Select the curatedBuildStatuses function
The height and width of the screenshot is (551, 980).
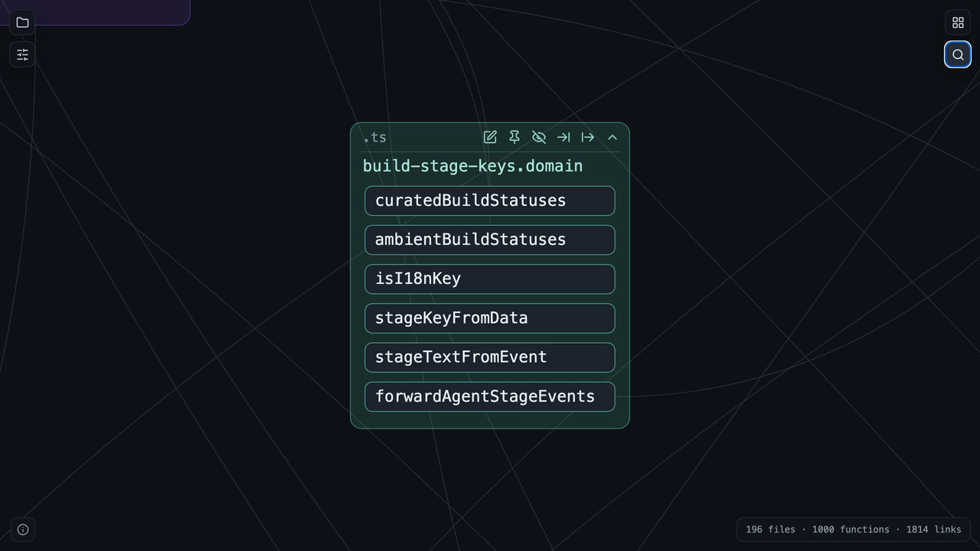(x=490, y=201)
